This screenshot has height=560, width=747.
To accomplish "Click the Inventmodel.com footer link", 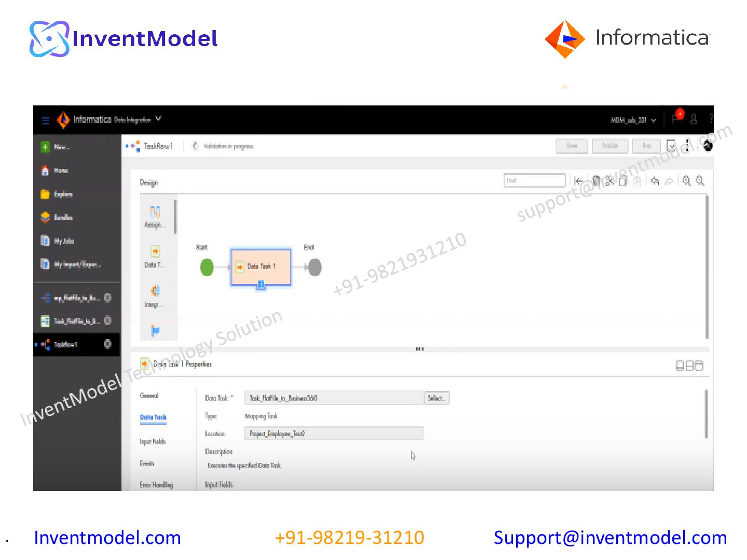I will tap(107, 538).
